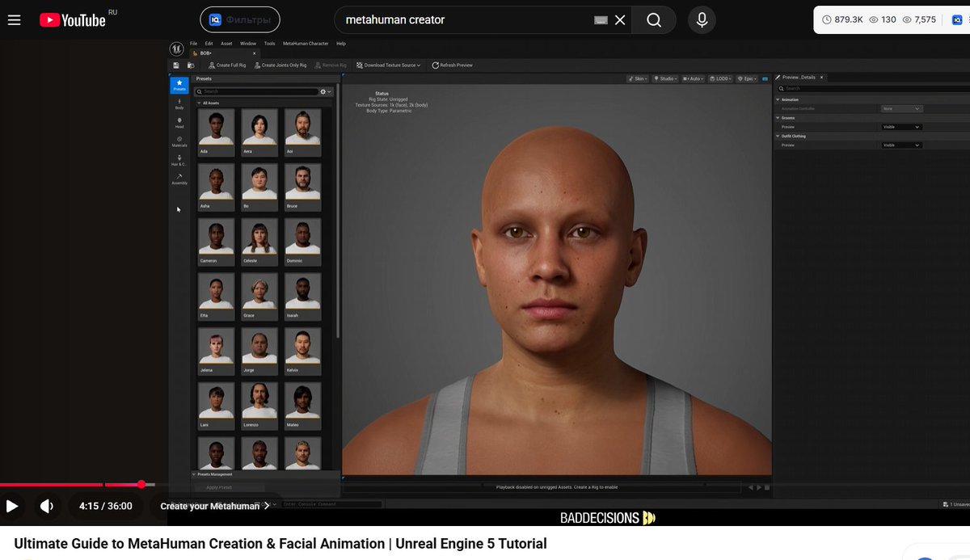The width and height of the screenshot is (970, 560).
Task: Open the Epic quality dropdown
Action: 747,78
